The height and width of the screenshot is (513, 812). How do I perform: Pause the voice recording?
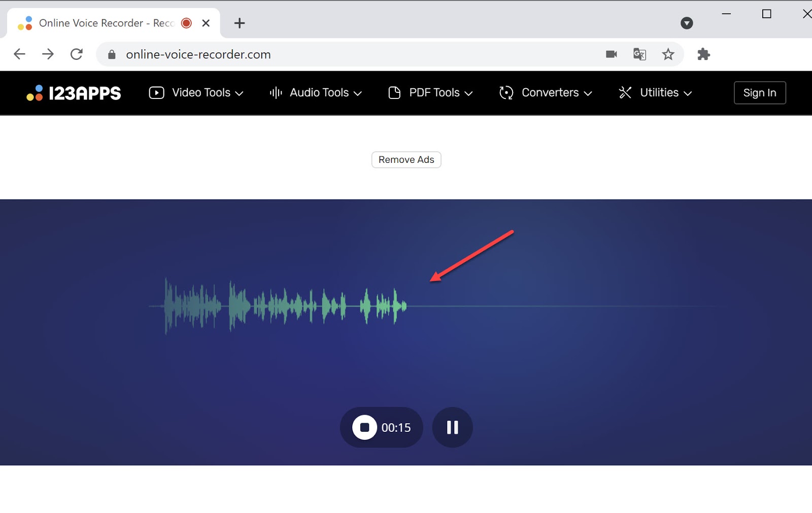[452, 427]
